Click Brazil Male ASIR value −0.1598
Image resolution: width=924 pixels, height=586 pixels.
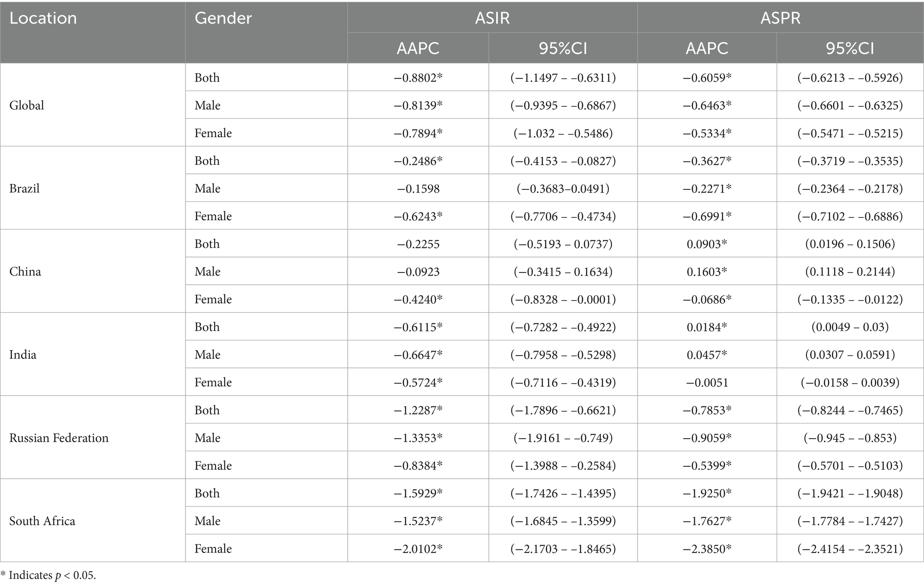(418, 188)
